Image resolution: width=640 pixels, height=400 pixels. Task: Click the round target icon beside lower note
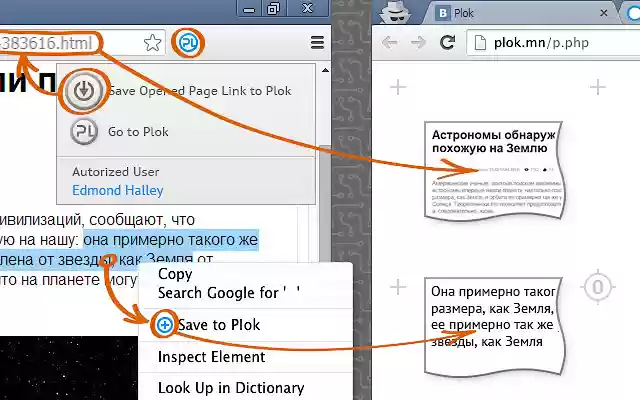click(x=598, y=287)
